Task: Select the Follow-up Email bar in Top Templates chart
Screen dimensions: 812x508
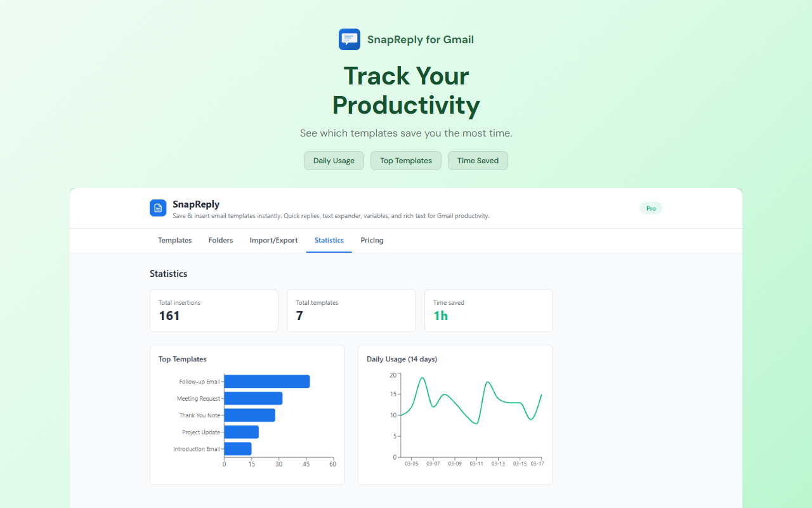Action: pos(266,381)
